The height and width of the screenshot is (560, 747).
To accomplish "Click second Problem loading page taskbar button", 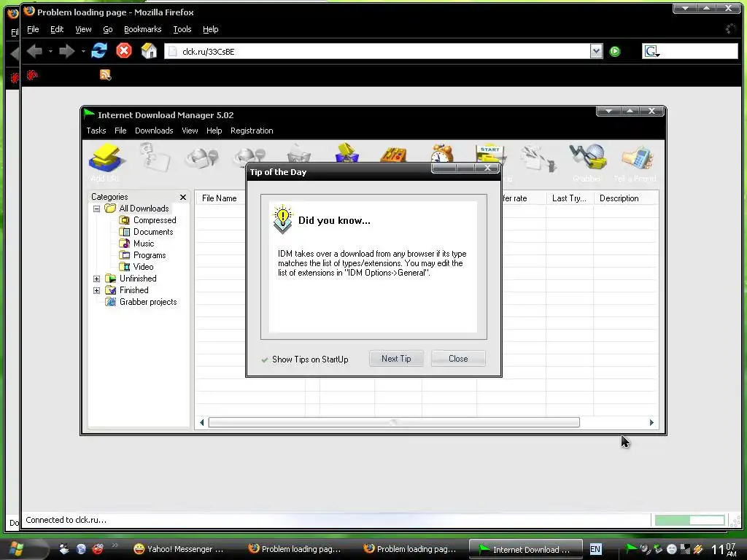I will pos(411,549).
